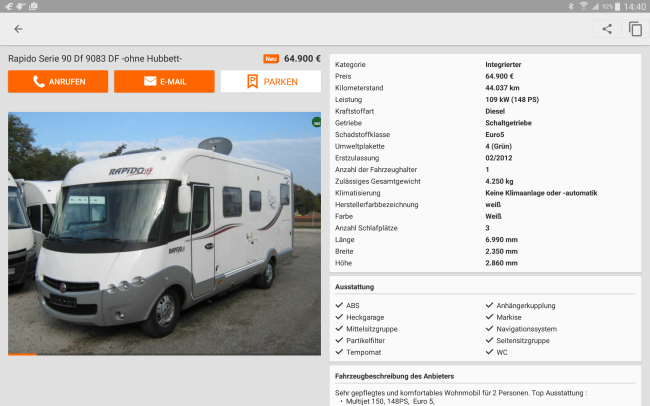Open the Rapido motorhome photo
Image resolution: width=650 pixels, height=406 pixels.
click(164, 233)
